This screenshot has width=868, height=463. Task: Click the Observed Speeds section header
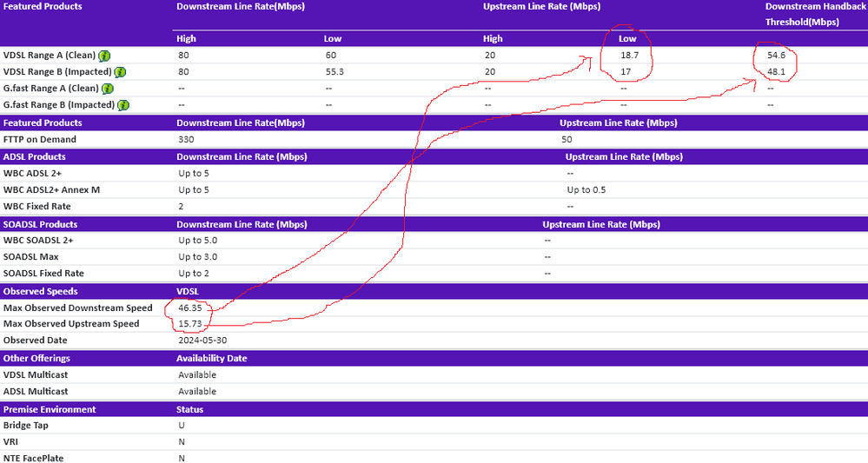point(40,291)
